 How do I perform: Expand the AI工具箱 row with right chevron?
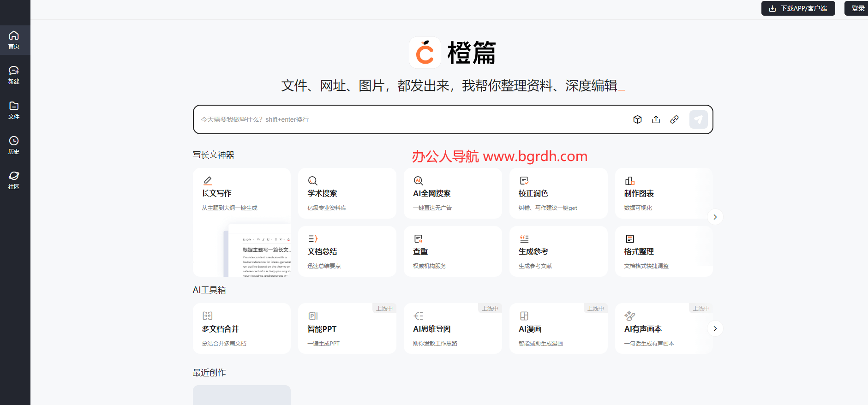pos(715,328)
